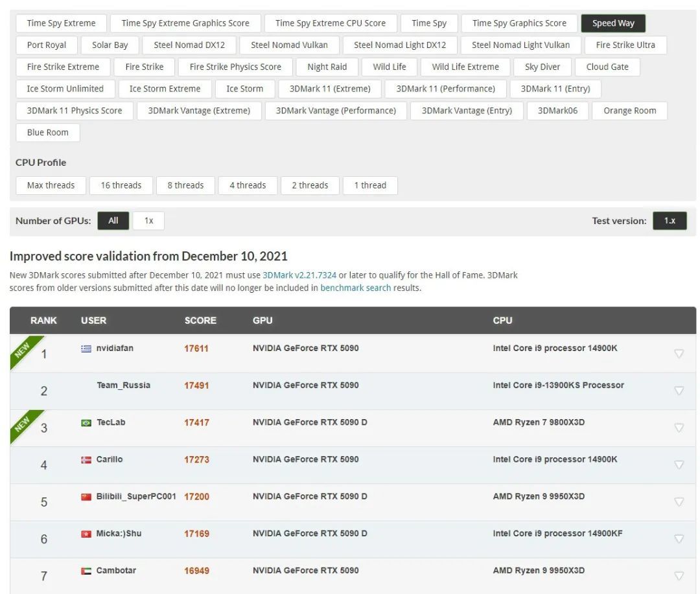This screenshot has height=594, width=700.
Task: Switch to Night Raid benchmark
Action: point(327,67)
